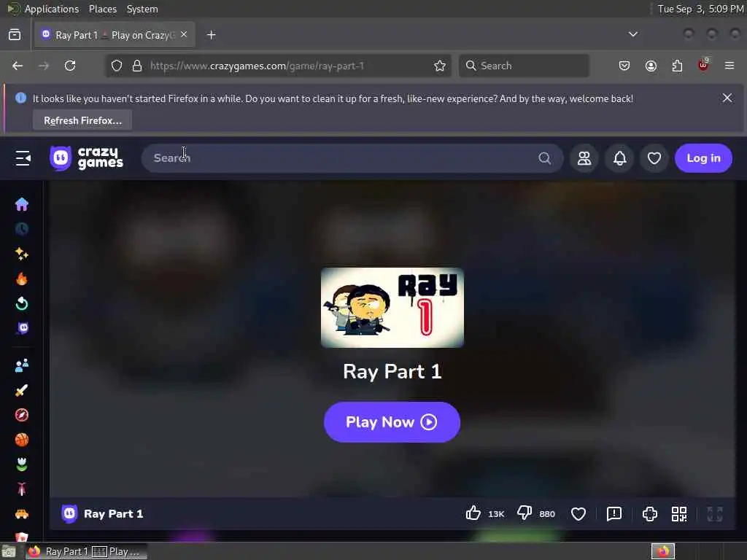Click the Play Now button
Viewport: 747px width, 560px height.
[392, 422]
